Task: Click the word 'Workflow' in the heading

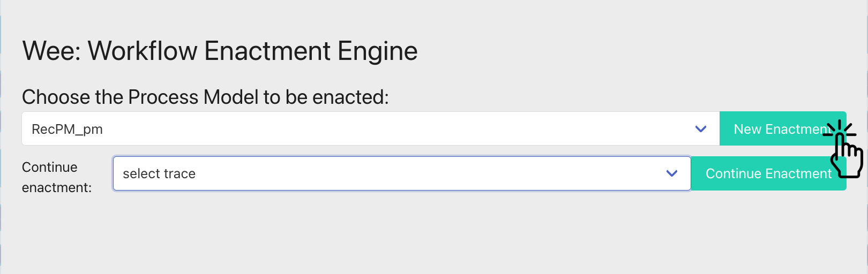Action: pyautogui.click(x=143, y=51)
